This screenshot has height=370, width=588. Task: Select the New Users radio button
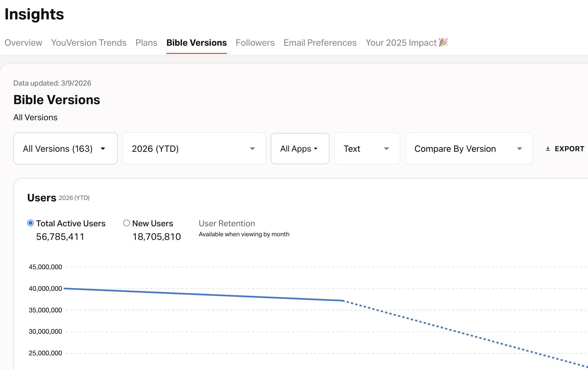click(127, 223)
